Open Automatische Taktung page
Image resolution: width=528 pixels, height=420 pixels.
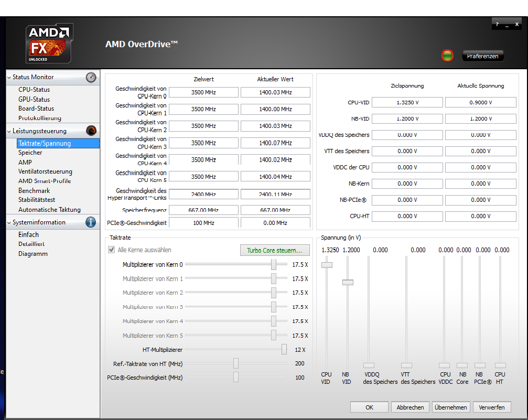click(49, 210)
